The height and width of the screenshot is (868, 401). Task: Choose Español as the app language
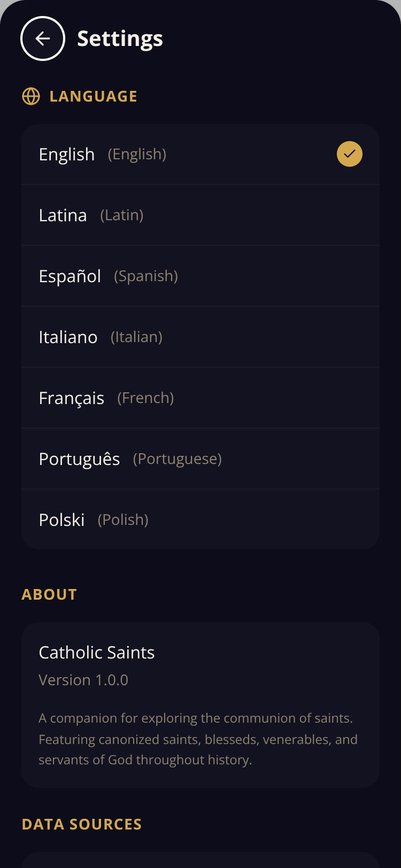pos(200,276)
